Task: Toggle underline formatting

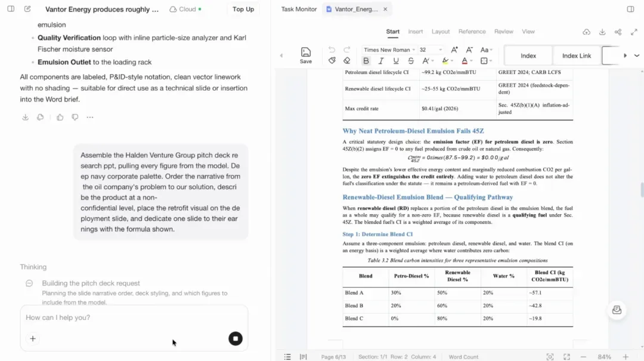Action: pos(395,61)
